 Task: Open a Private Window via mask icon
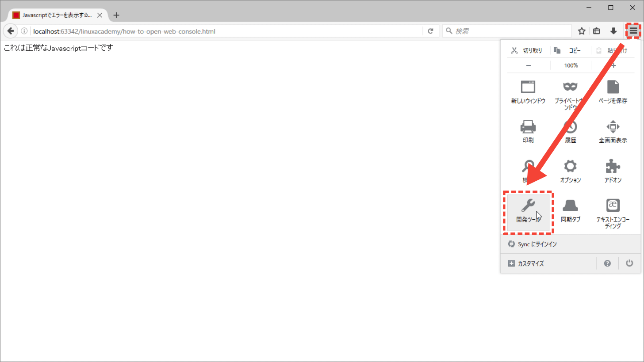coord(570,91)
